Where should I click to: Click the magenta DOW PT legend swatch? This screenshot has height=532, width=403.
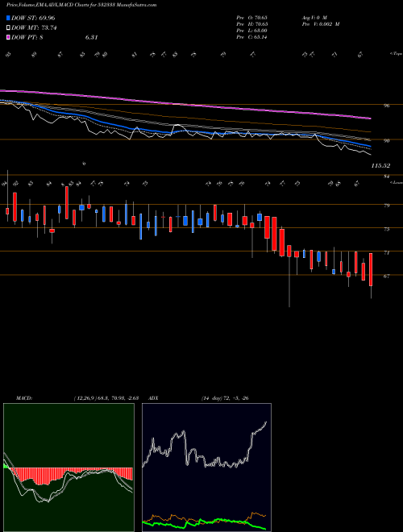[8, 37]
